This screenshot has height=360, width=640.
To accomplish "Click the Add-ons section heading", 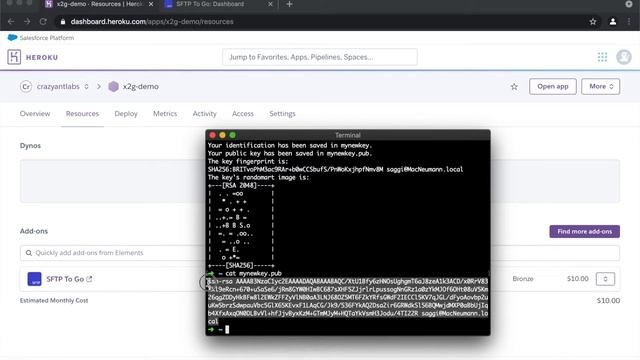I will (x=34, y=231).
